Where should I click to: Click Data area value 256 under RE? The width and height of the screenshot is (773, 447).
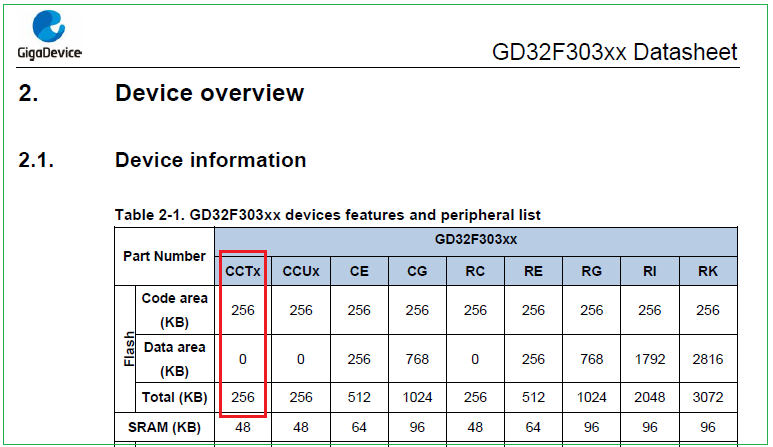533,359
